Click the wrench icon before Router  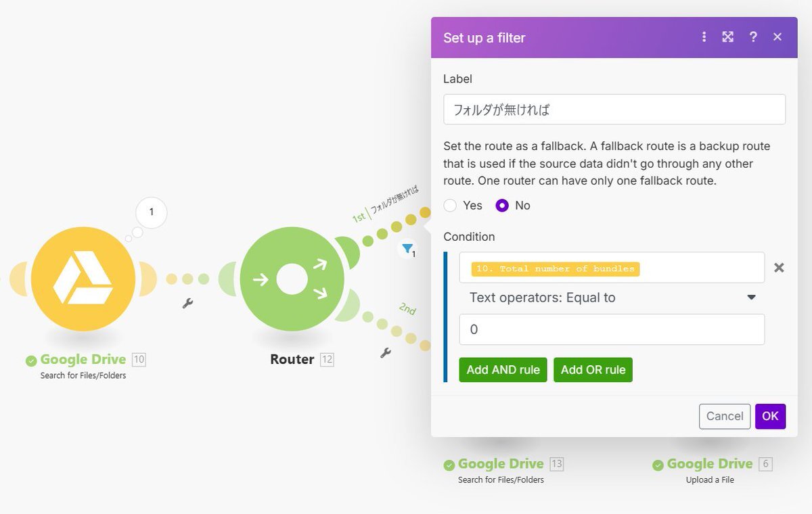click(188, 303)
